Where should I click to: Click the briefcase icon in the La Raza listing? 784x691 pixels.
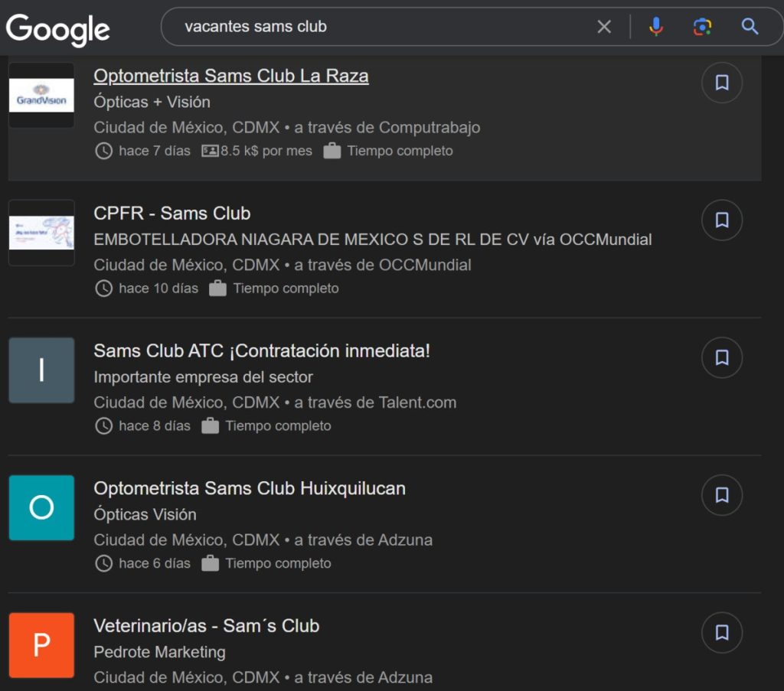click(x=332, y=151)
